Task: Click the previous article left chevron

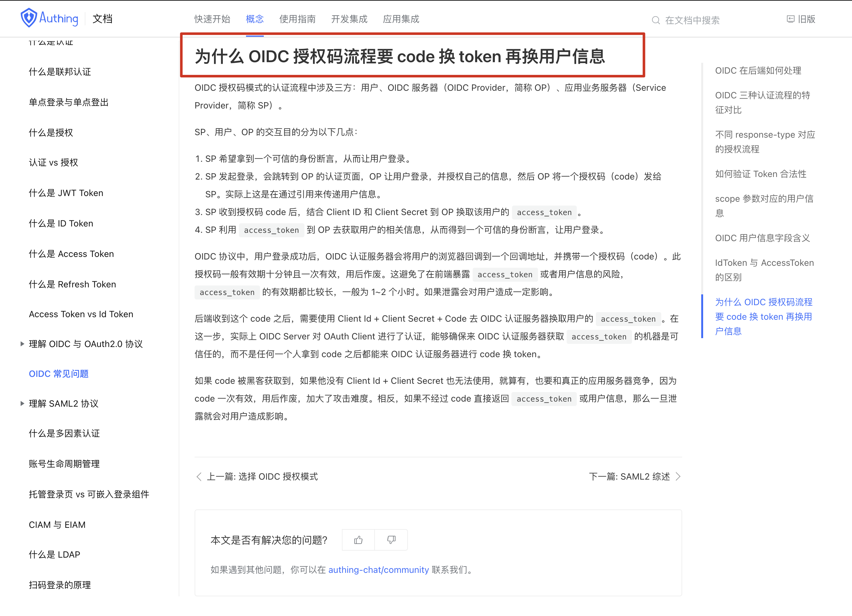Action: 199,477
